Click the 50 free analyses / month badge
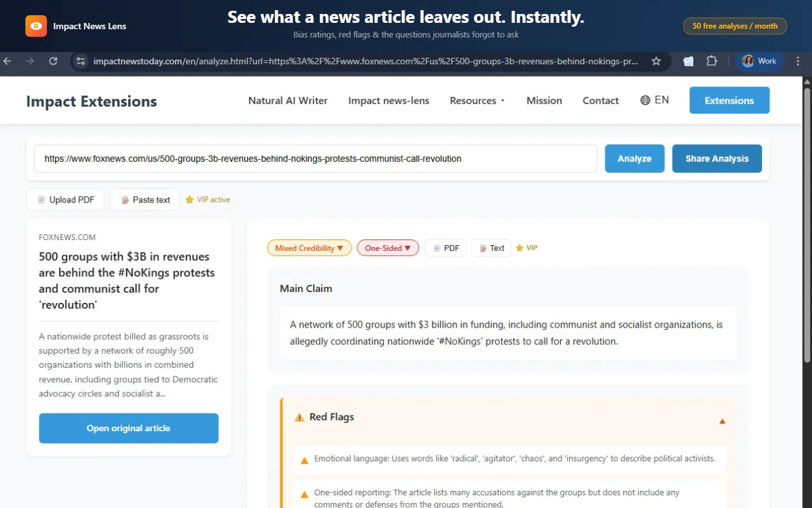The image size is (812, 508). click(x=735, y=26)
